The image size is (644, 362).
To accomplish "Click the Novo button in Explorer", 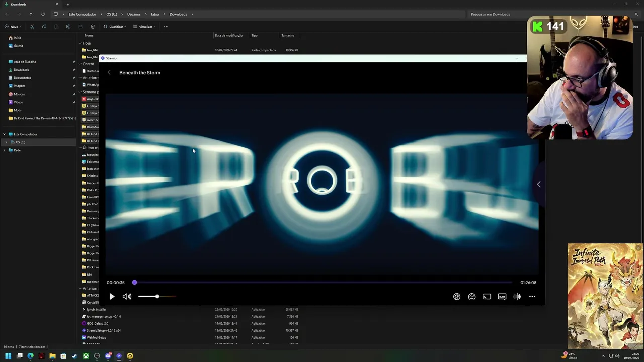I will coord(13,27).
